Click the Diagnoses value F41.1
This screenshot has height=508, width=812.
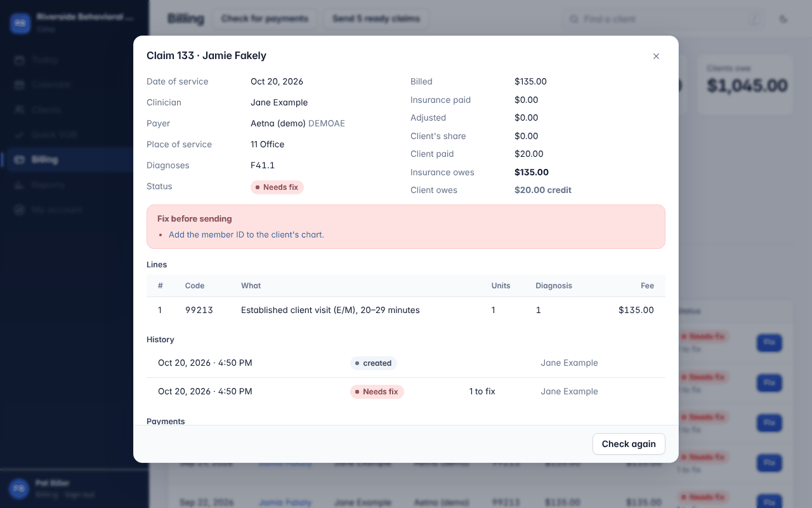point(263,165)
